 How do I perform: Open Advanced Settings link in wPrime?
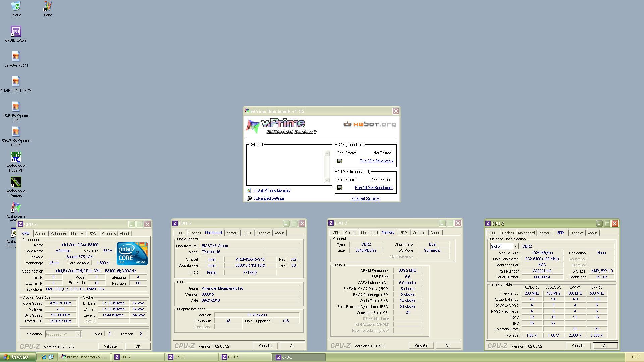pyautogui.click(x=269, y=198)
